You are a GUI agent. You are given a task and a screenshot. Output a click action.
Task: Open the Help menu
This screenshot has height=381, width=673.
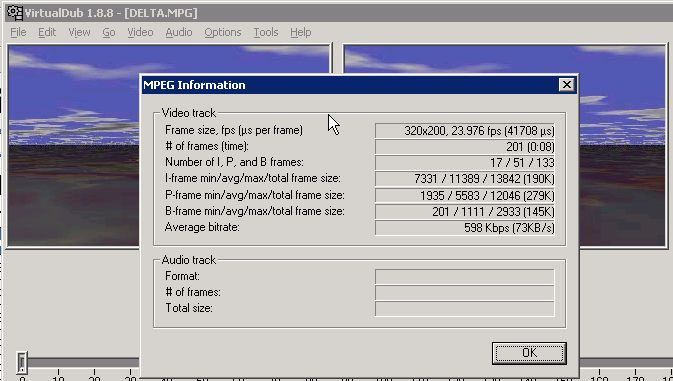300,32
